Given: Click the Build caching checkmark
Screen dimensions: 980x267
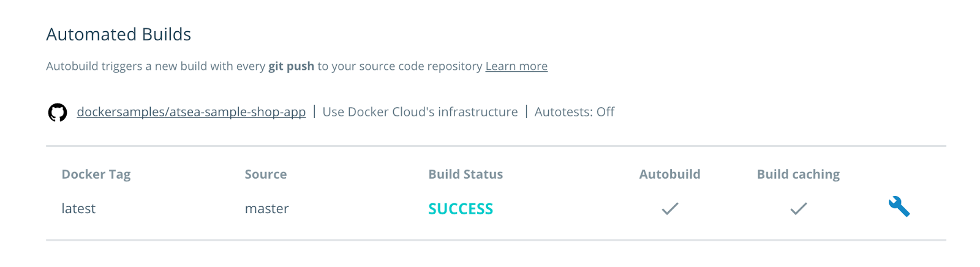Looking at the screenshot, I should coord(798,209).
